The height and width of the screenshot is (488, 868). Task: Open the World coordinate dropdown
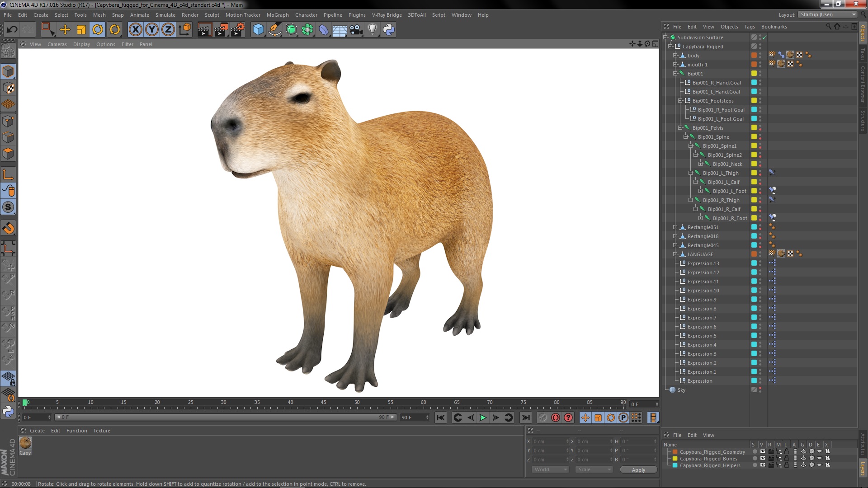[x=550, y=469]
